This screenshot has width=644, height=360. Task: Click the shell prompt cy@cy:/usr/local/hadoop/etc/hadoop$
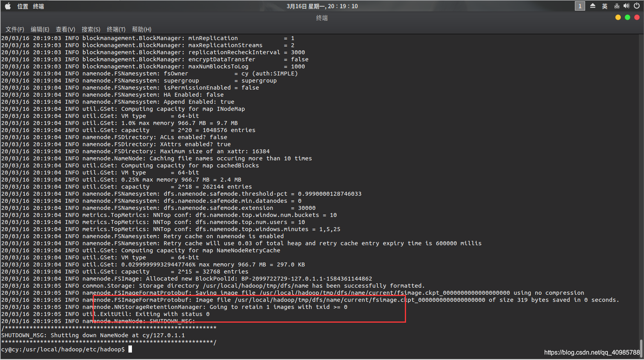pos(63,349)
